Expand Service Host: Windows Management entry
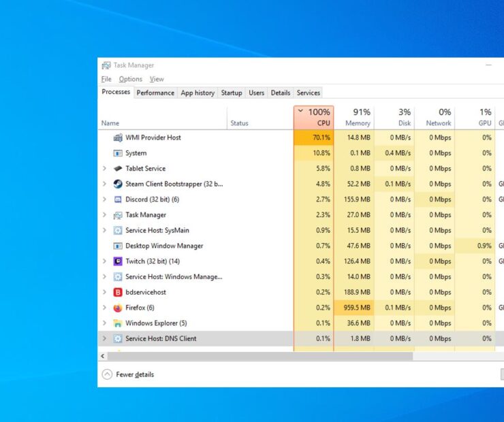 (x=104, y=276)
